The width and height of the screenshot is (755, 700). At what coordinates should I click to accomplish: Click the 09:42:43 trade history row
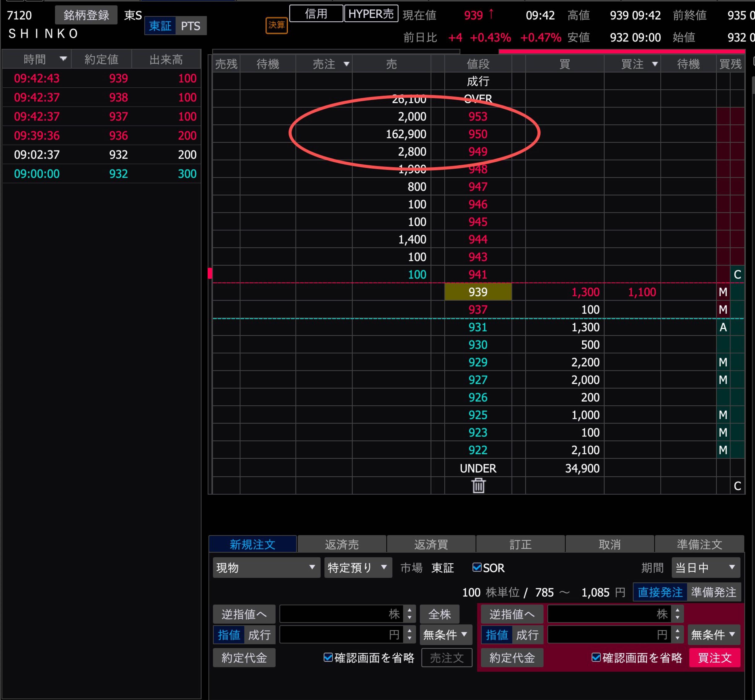pos(102,78)
